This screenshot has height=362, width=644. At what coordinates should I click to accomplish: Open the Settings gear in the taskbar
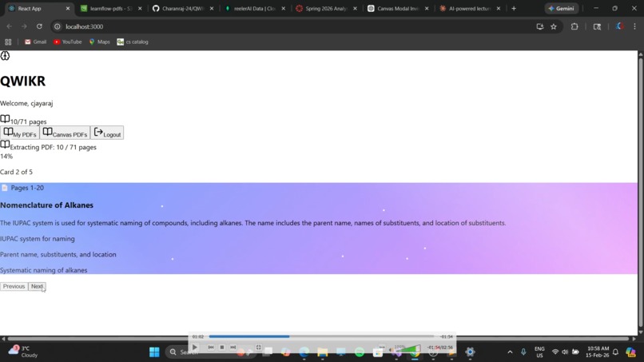(470, 352)
